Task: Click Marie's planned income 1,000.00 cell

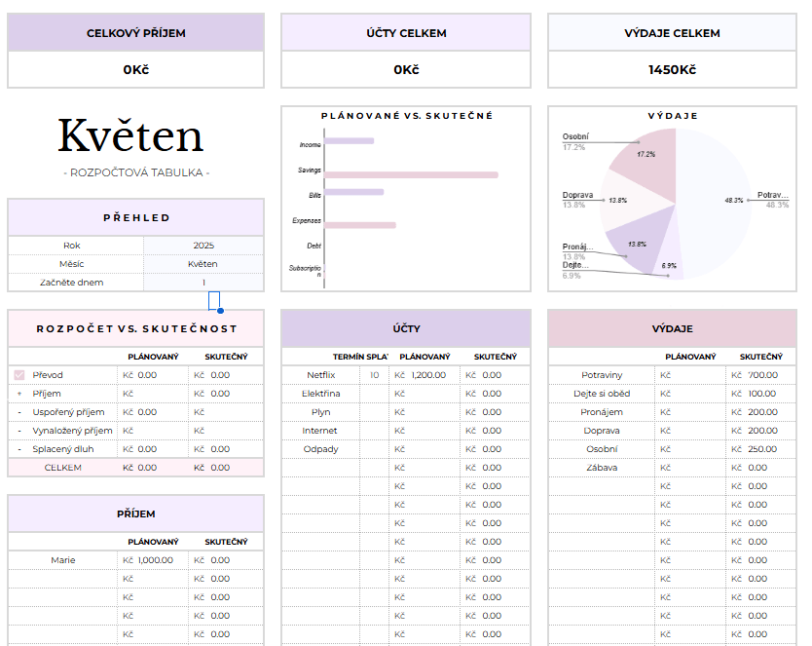Action: (153, 560)
